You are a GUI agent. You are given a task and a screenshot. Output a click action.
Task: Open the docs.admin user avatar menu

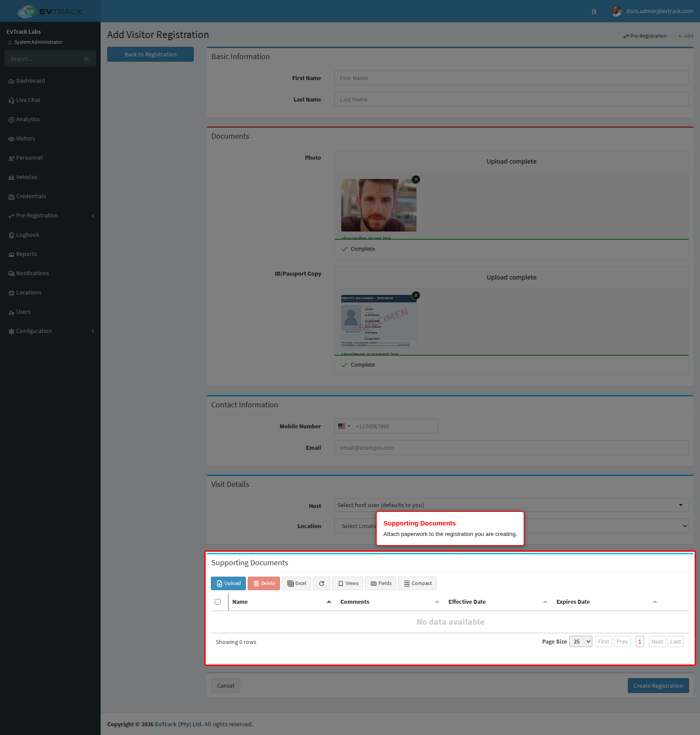652,11
